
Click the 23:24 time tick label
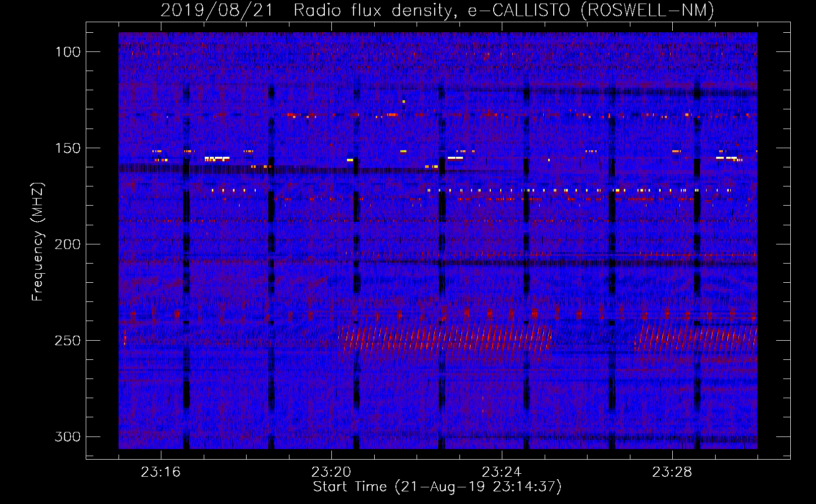click(x=502, y=472)
